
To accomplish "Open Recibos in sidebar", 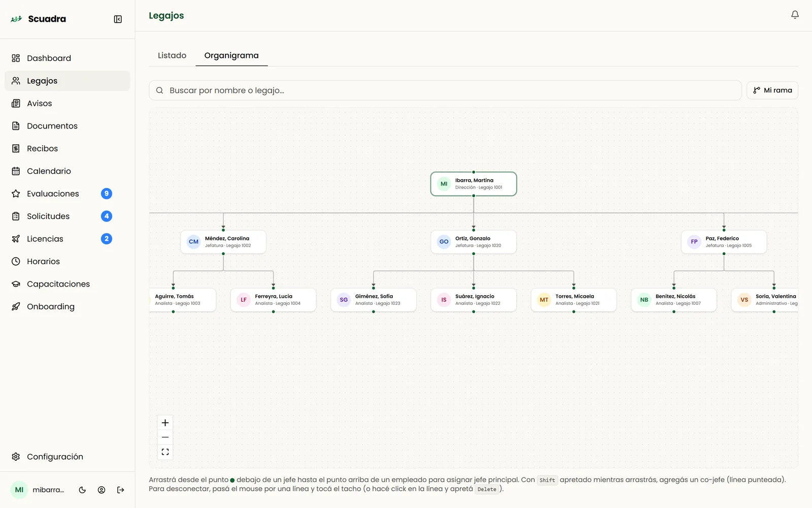I will click(x=67, y=148).
